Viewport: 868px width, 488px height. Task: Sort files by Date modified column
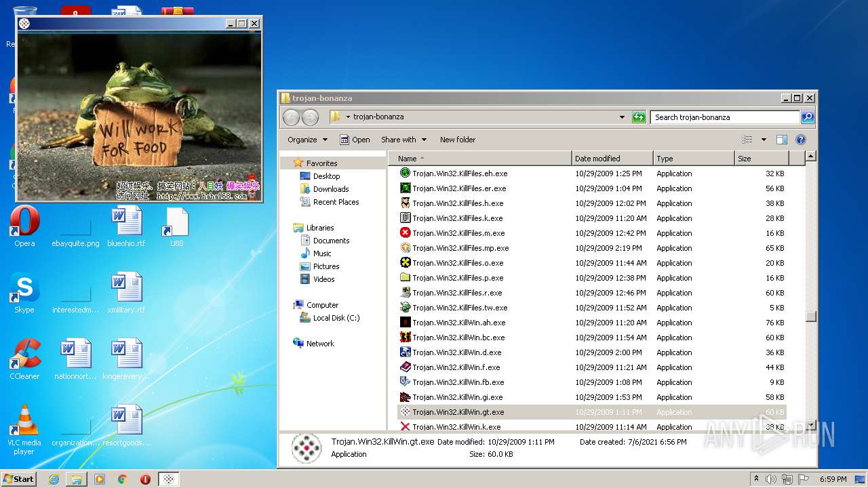click(612, 159)
